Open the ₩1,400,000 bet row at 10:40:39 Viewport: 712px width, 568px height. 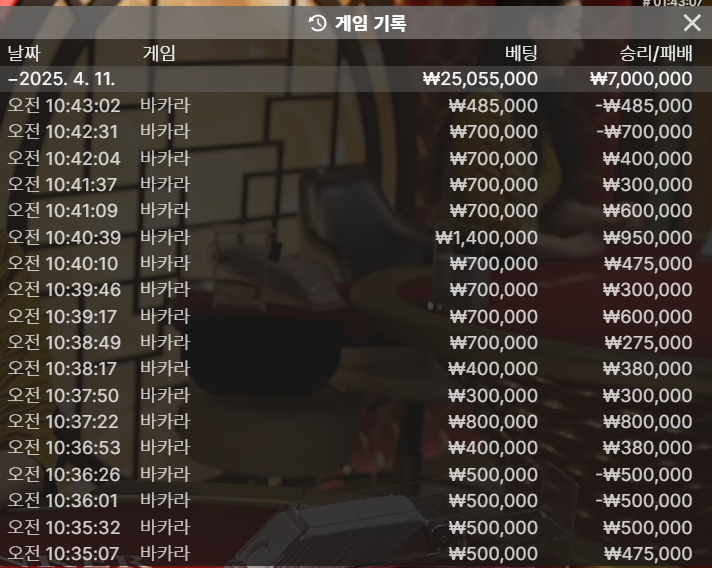pyautogui.click(x=356, y=237)
